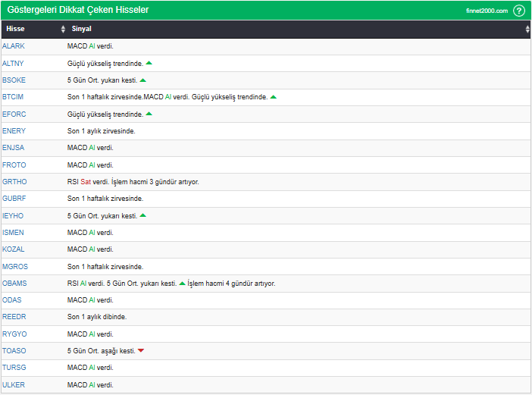Click green up arrow in OBAMS row
532x395 pixels.
pos(182,283)
